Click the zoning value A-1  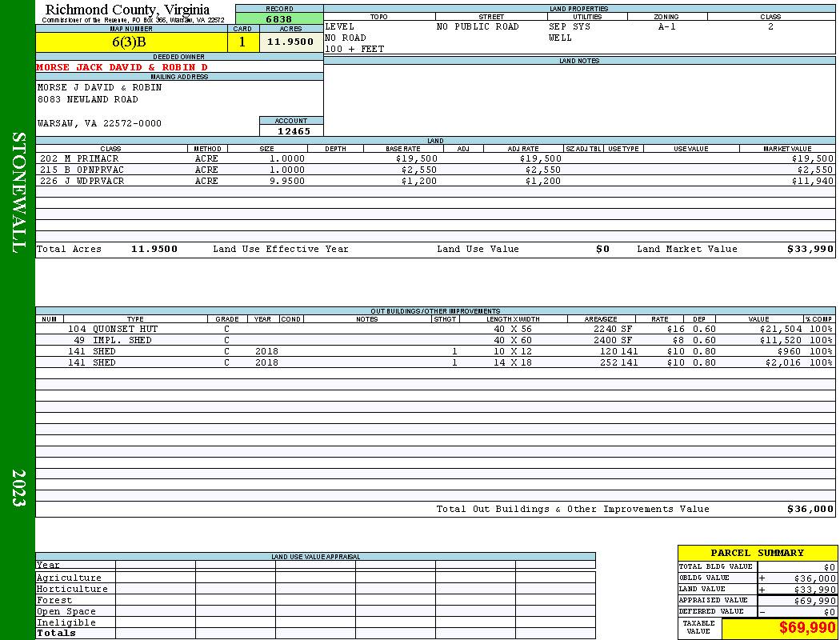tap(667, 26)
